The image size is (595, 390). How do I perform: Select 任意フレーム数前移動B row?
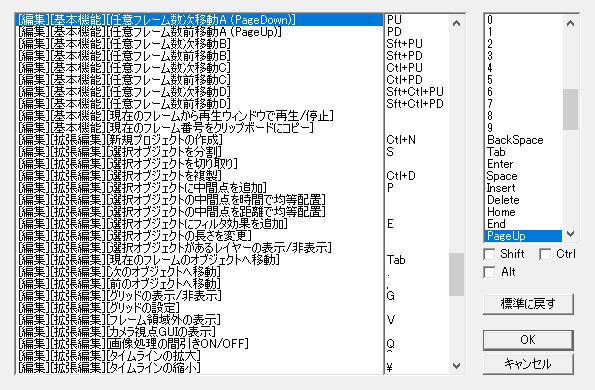coord(199,56)
